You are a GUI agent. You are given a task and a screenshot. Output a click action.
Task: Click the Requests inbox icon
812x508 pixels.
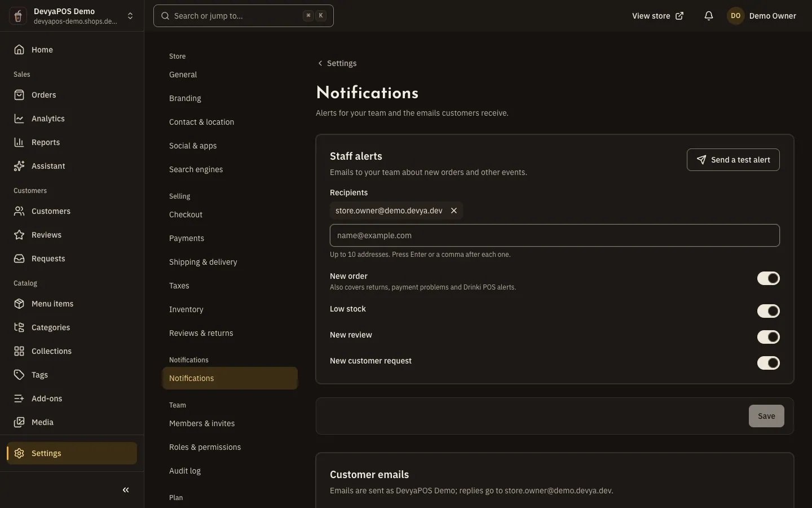pyautogui.click(x=19, y=259)
